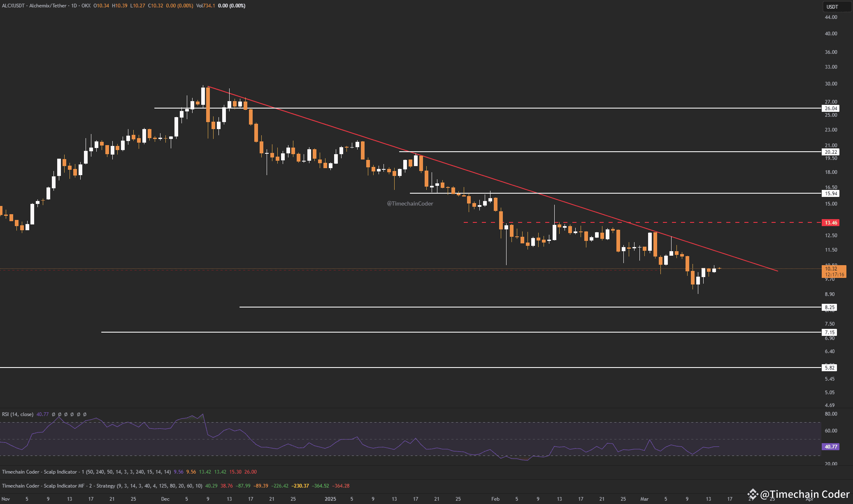Click the C10.32 close value
The width and height of the screenshot is (853, 504).
pos(156,6)
